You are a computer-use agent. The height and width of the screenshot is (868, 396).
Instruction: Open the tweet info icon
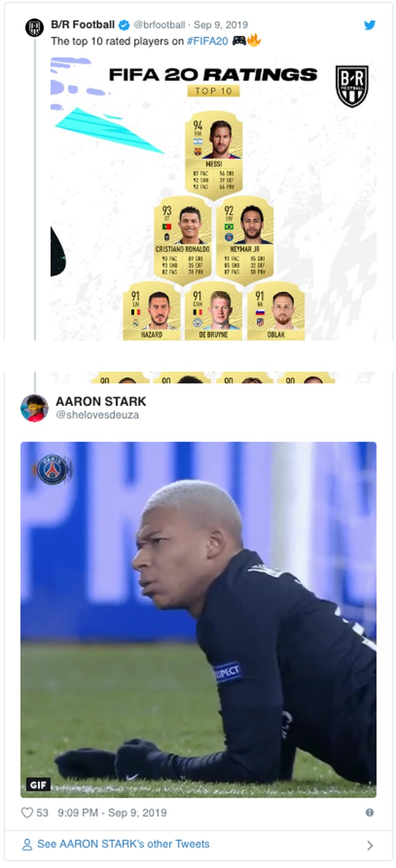pos(369,813)
